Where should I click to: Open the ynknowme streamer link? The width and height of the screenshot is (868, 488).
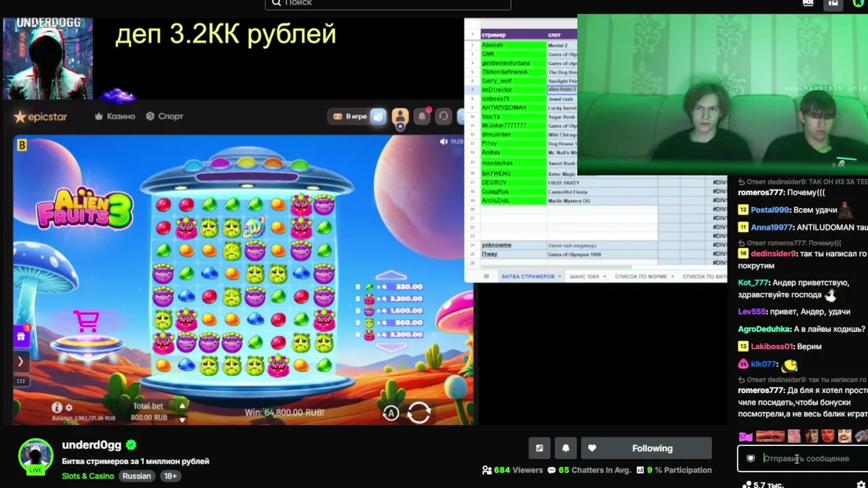point(496,245)
